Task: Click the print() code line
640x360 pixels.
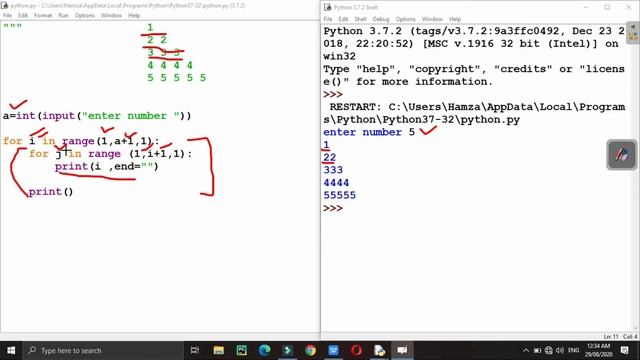Action: (x=51, y=192)
